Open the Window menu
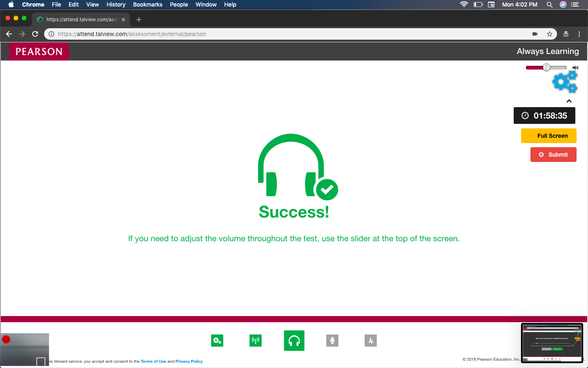The height and width of the screenshot is (368, 588). (x=206, y=4)
